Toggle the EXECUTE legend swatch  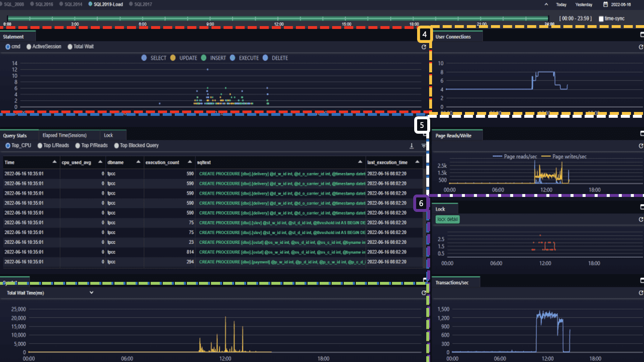point(233,58)
